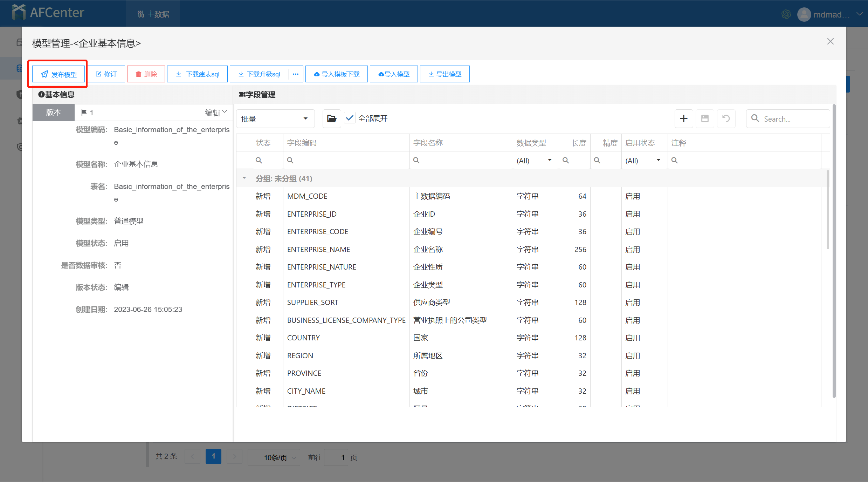Select the 版本 tab in basic info
868x482 pixels.
(x=54, y=113)
